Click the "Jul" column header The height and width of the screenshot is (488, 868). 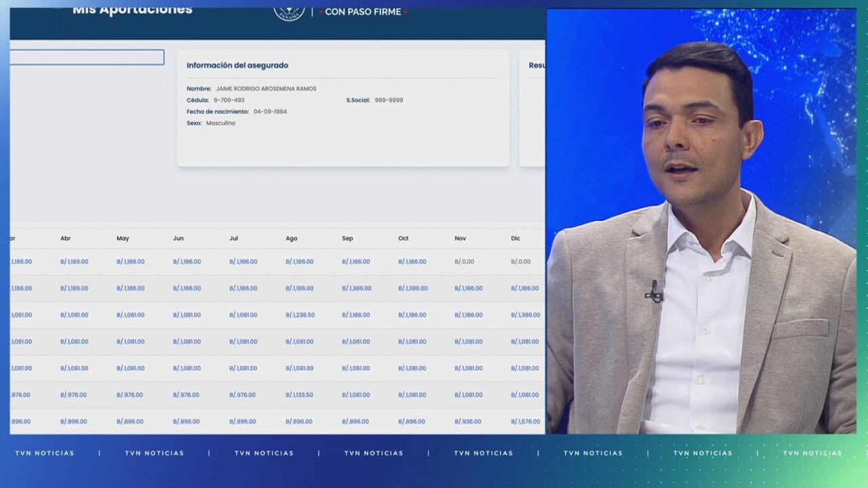(233, 239)
